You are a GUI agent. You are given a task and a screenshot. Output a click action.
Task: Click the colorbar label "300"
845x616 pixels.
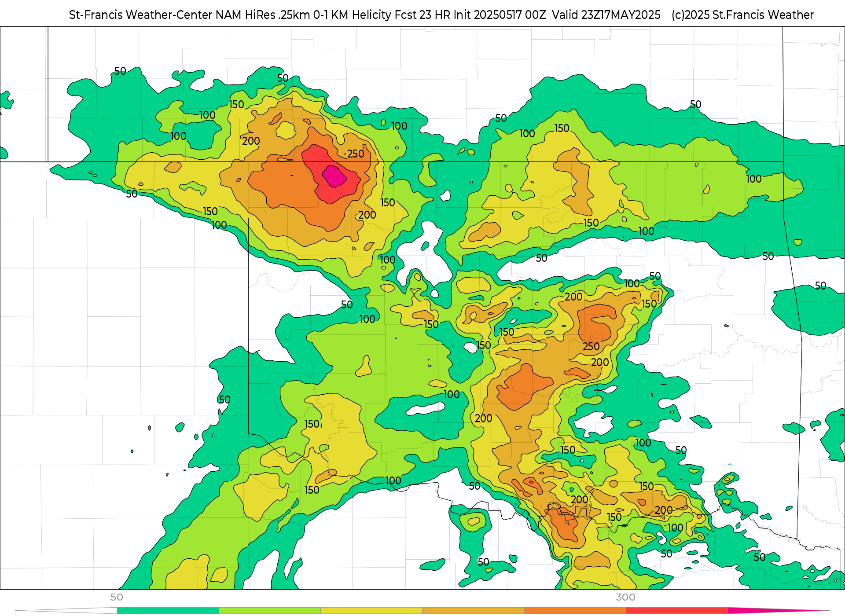click(625, 597)
